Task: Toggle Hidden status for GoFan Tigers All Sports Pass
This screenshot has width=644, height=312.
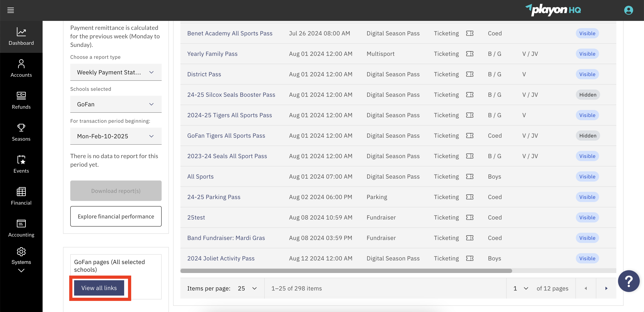Action: [x=588, y=136]
